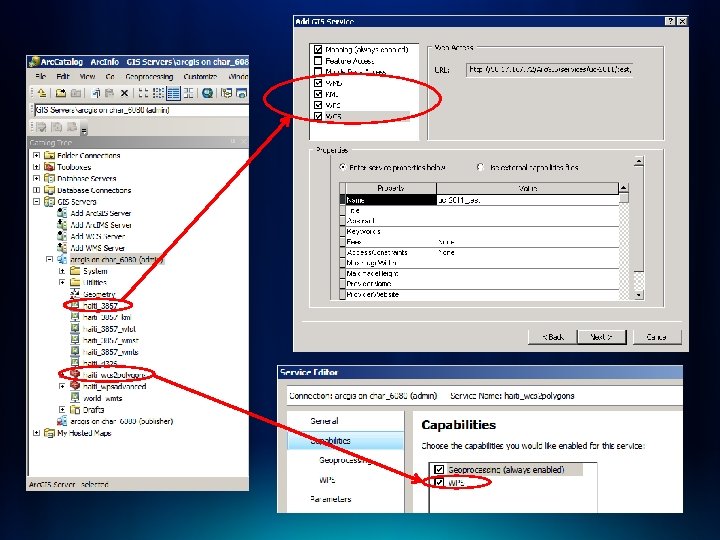The image size is (720, 540).
Task: Click Cancel in Add GIS Service dialog
Action: pos(657,337)
